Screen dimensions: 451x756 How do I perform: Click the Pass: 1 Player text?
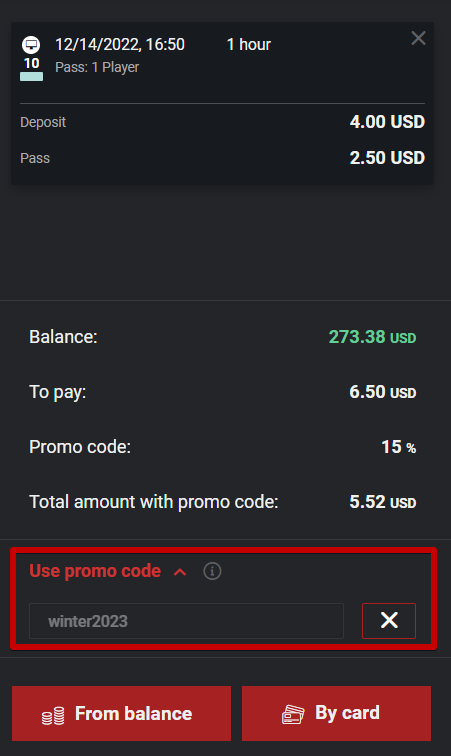(97, 68)
